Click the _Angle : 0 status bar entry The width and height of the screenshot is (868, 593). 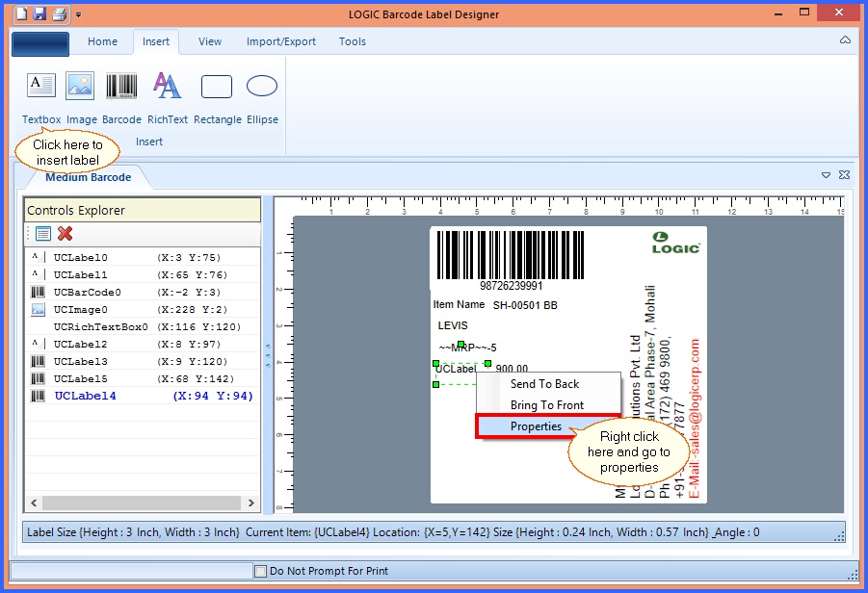tap(736, 532)
